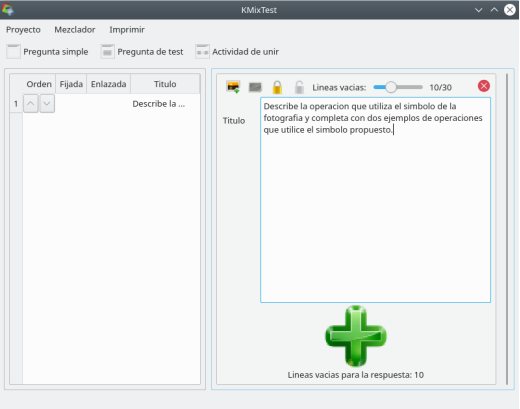Close the KMixTest window
Viewport: 520px width, 409px height.
click(510, 10)
